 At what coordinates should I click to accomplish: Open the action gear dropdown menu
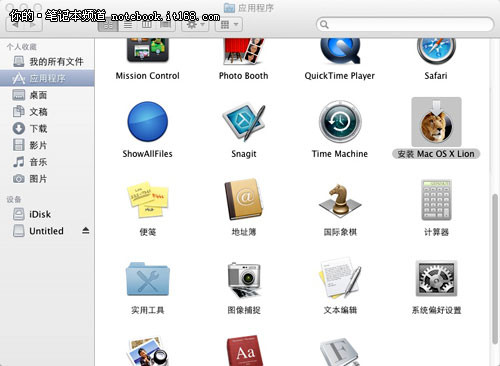(195, 25)
